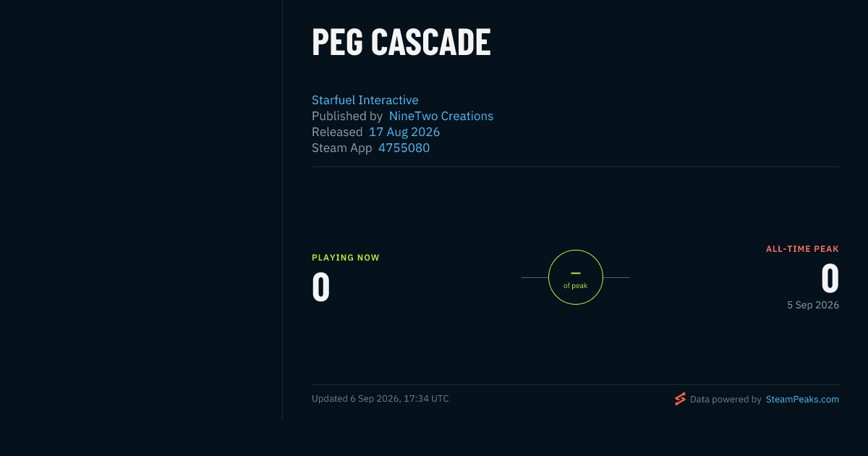Click the All-Time Peak value zero

point(830,278)
